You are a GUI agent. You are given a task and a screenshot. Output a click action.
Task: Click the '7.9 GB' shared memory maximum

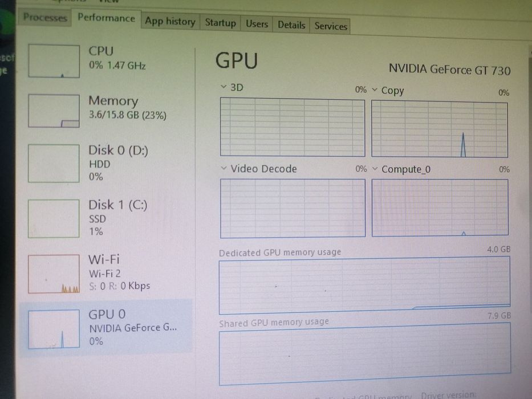[x=499, y=316]
